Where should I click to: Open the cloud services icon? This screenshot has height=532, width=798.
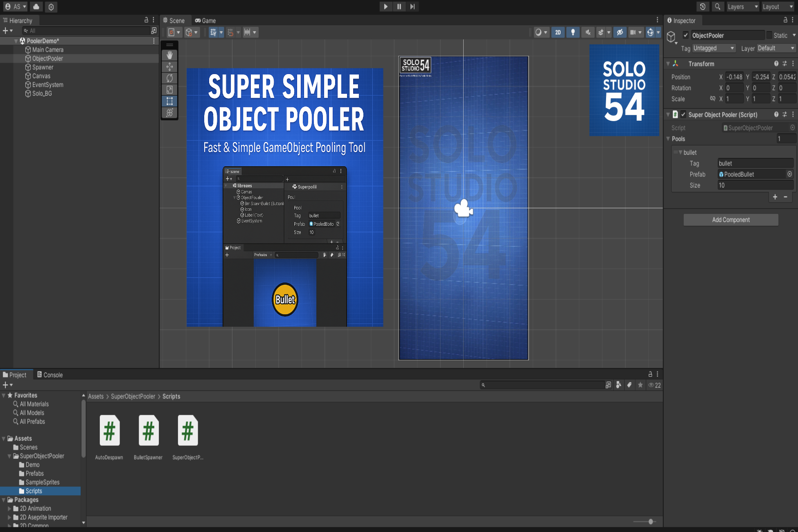[x=36, y=7]
